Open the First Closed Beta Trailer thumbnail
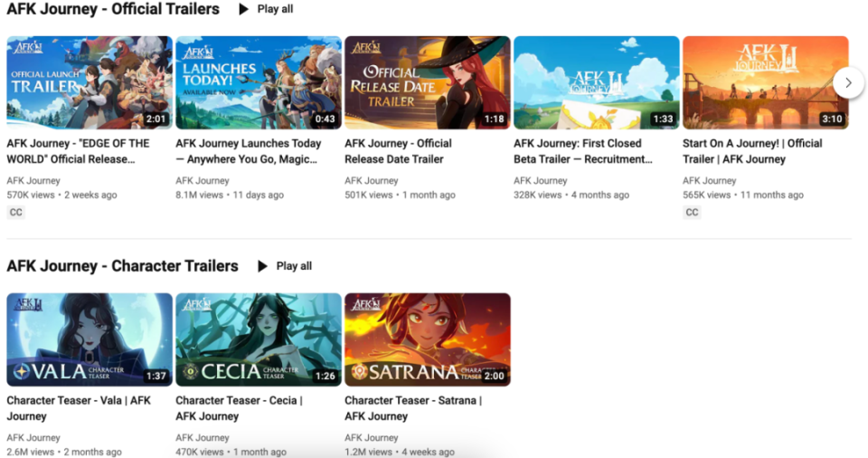This screenshot has height=458, width=868. [x=596, y=82]
